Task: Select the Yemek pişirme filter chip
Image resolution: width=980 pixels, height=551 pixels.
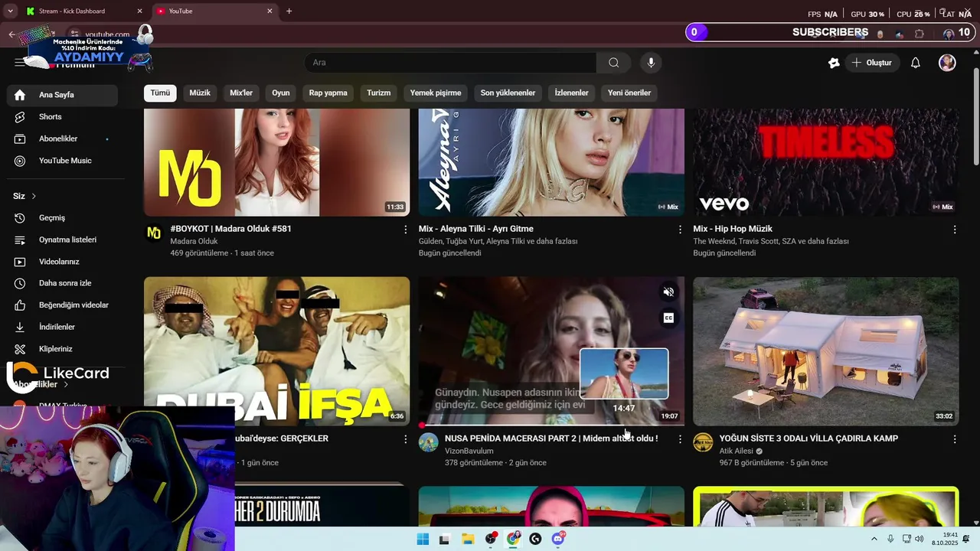Action: point(436,93)
